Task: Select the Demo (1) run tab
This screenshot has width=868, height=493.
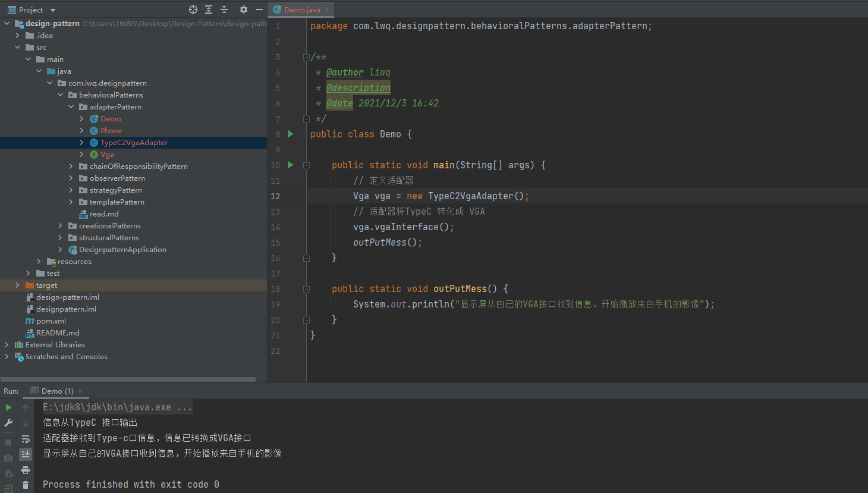Action: (x=57, y=391)
